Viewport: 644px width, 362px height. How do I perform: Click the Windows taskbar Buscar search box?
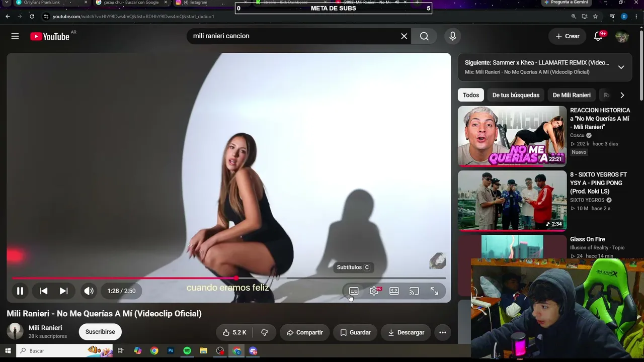pyautogui.click(x=65, y=350)
